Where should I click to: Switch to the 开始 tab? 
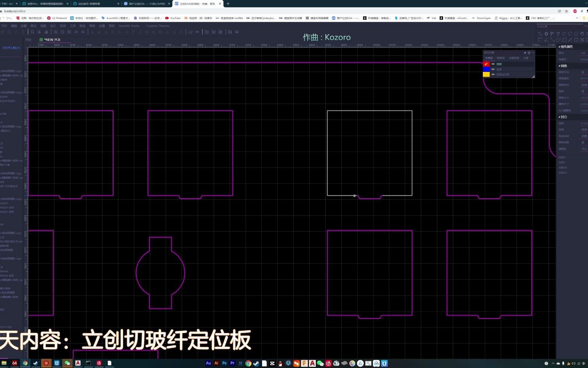28,40
